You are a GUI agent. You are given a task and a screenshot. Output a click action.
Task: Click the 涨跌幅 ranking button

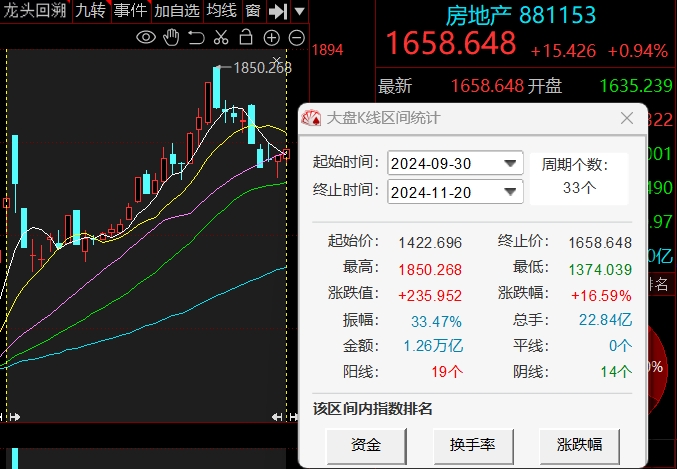[x=578, y=444]
